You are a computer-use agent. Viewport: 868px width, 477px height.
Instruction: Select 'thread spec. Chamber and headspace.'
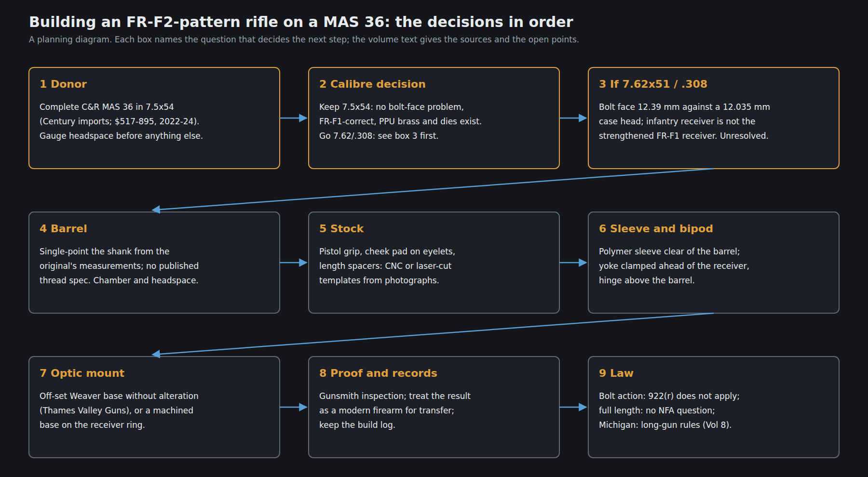click(119, 280)
